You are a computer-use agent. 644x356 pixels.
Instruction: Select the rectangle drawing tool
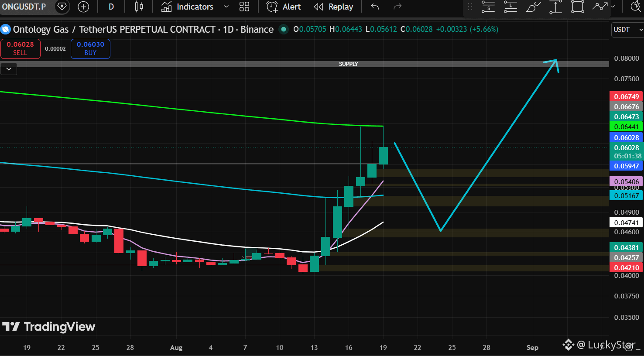pos(578,7)
